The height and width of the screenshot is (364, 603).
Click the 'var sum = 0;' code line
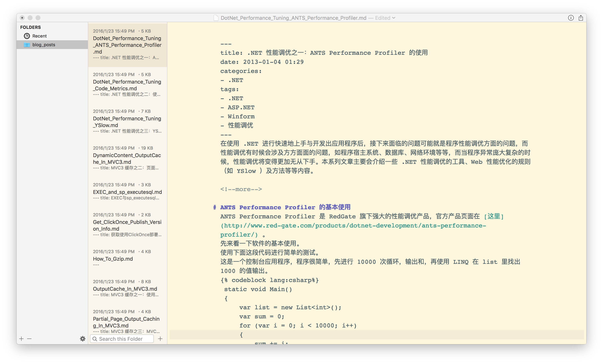(262, 317)
